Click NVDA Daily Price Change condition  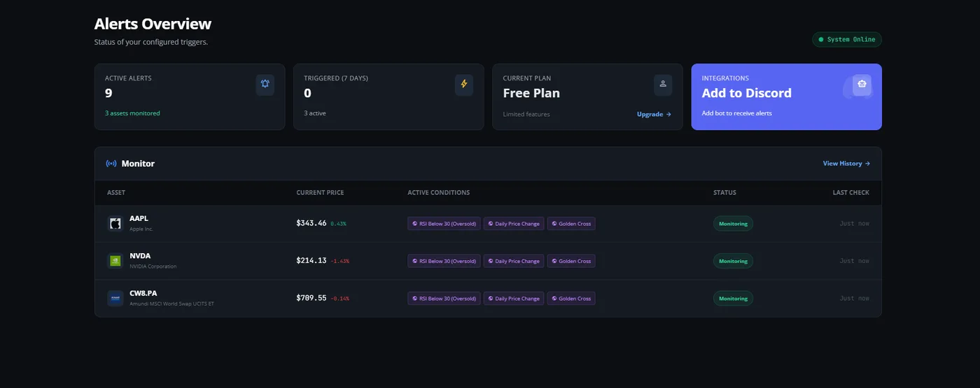(x=514, y=261)
